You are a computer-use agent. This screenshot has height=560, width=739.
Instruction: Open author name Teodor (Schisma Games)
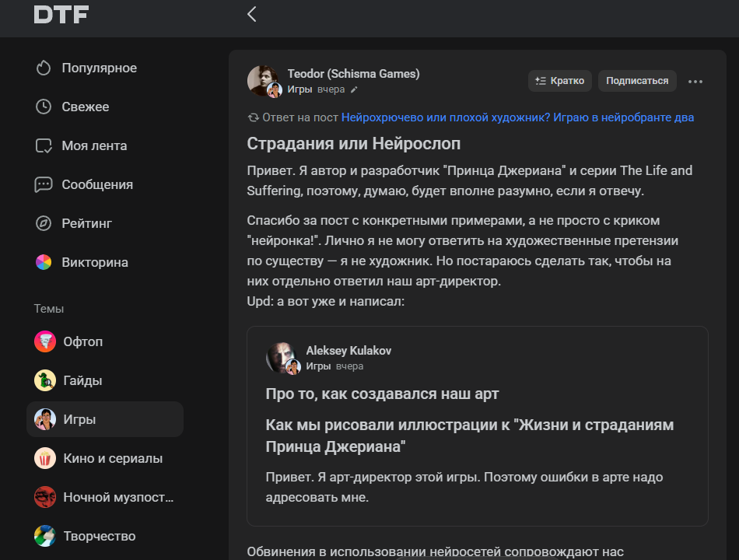click(x=353, y=74)
